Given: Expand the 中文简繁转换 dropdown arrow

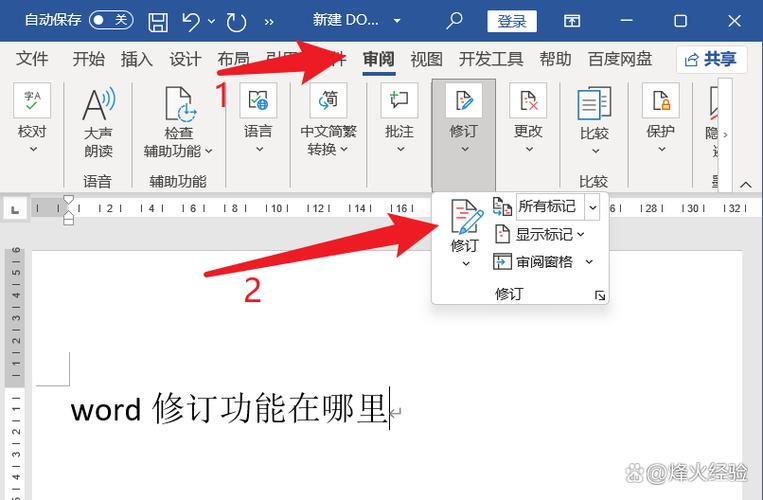Looking at the screenshot, I should click(x=344, y=149).
